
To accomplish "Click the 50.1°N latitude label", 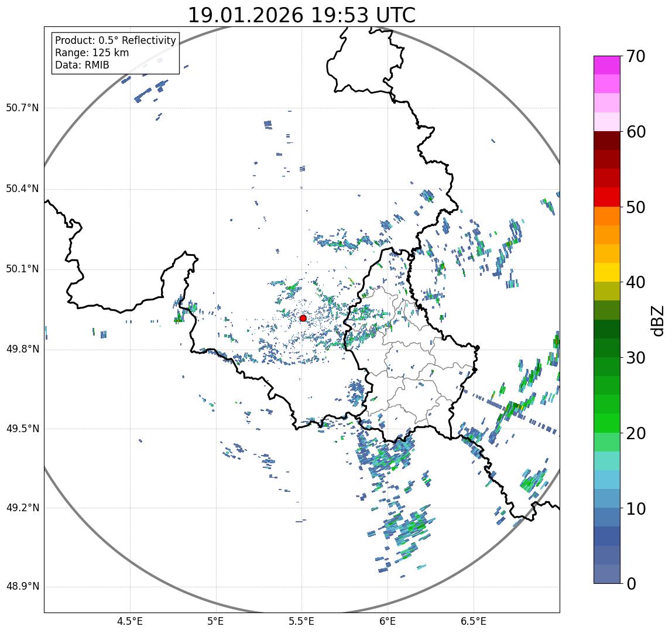I will (22, 269).
